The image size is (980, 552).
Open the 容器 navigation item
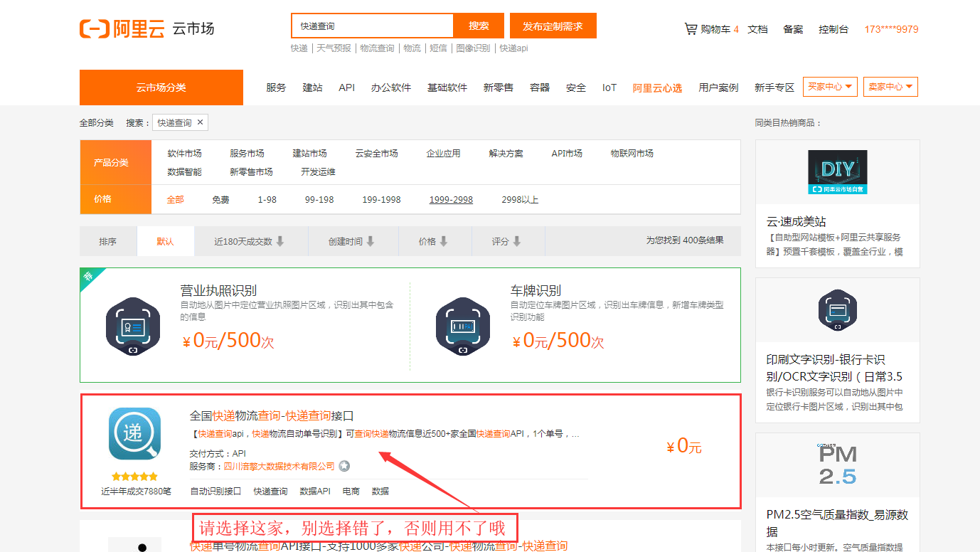point(540,87)
